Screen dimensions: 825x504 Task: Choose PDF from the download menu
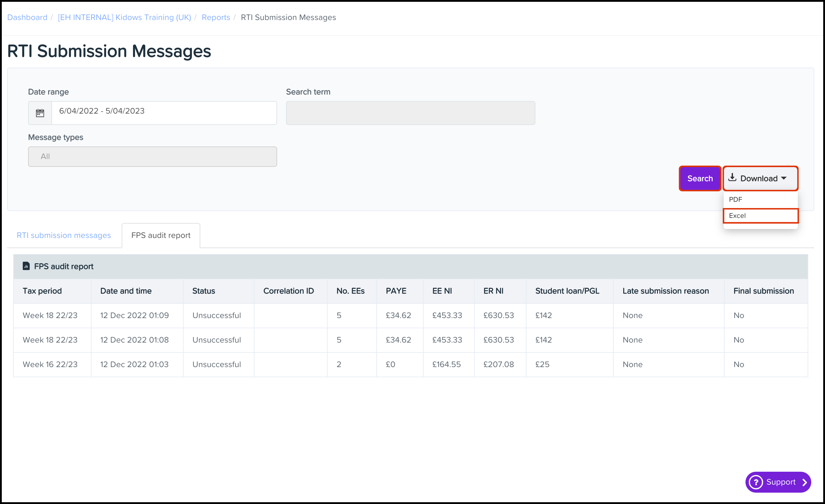pyautogui.click(x=736, y=199)
